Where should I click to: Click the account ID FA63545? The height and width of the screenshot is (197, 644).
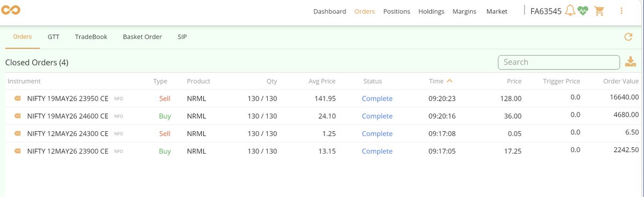pos(546,11)
